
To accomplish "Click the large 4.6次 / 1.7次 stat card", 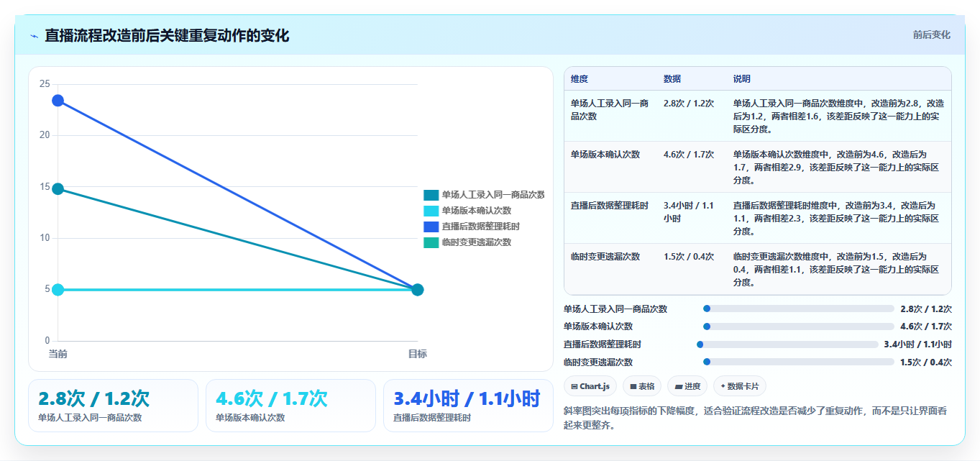I will pyautogui.click(x=290, y=406).
